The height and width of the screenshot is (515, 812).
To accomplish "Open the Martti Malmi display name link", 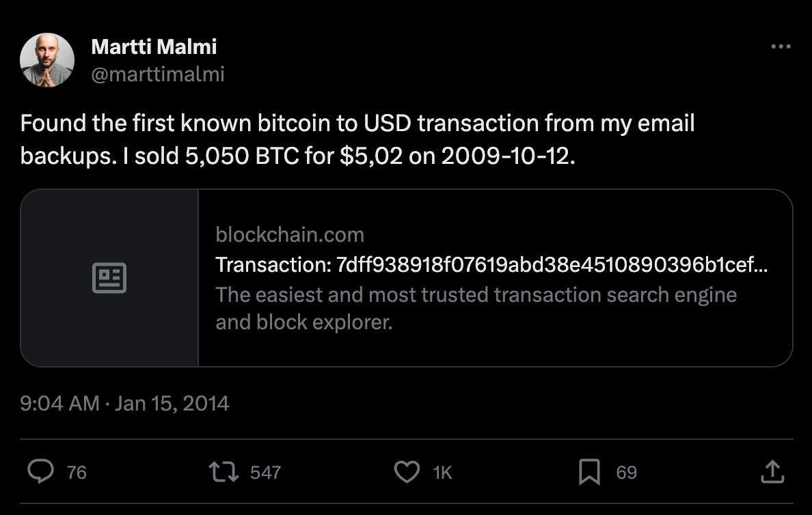I will pos(154,46).
